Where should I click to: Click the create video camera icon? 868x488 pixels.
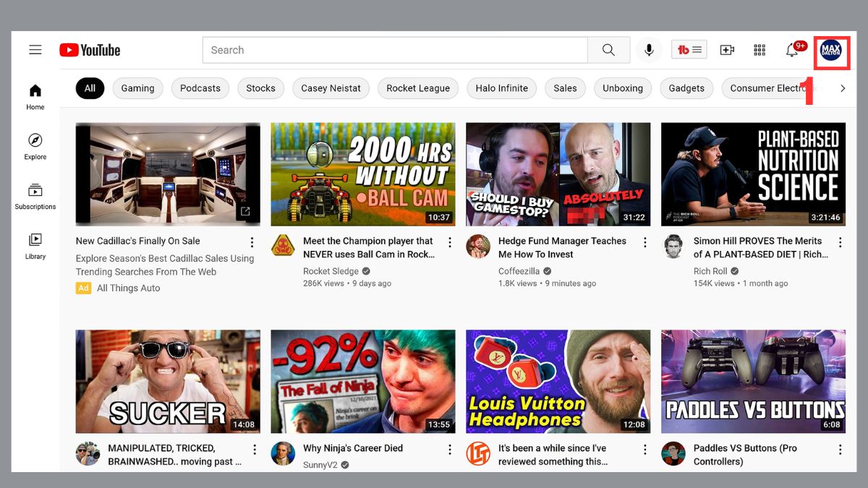tap(727, 50)
